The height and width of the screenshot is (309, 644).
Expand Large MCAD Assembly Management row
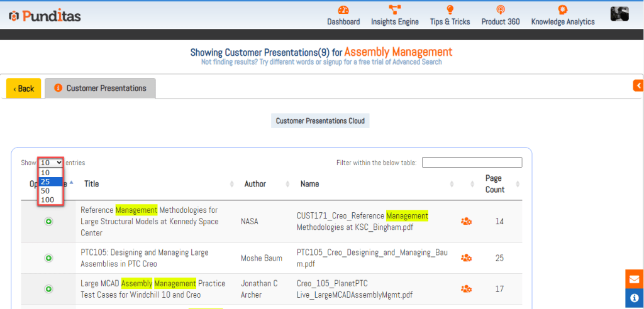[x=48, y=289]
